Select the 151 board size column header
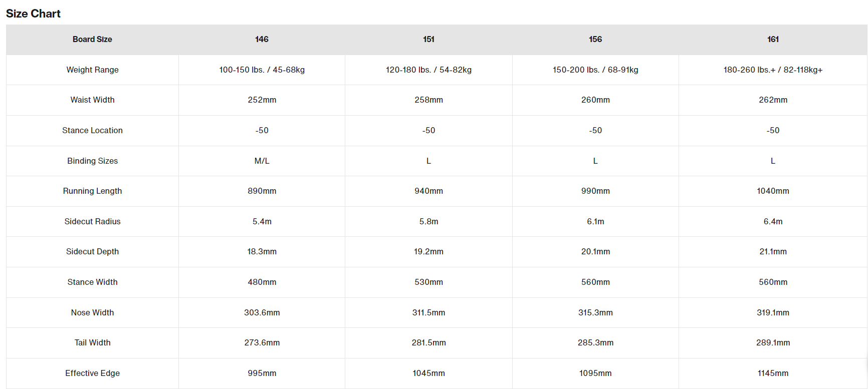Image resolution: width=868 pixels, height=389 pixels. [x=428, y=40]
